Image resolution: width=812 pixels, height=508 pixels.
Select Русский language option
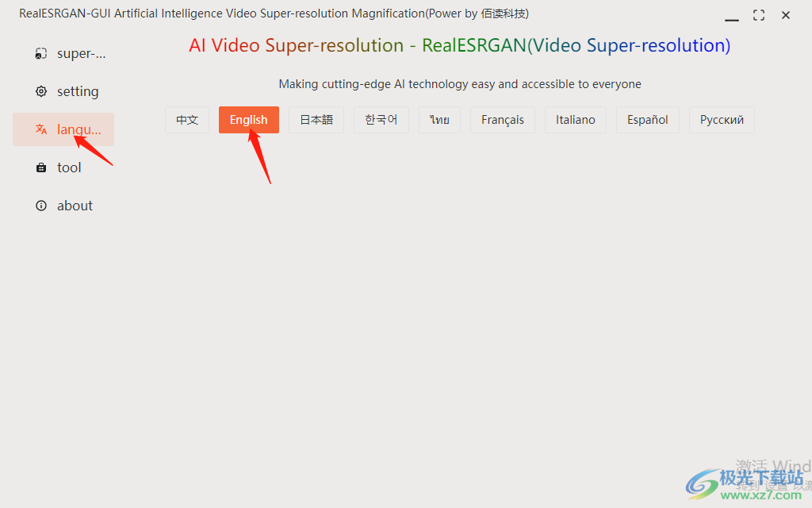pyautogui.click(x=722, y=120)
